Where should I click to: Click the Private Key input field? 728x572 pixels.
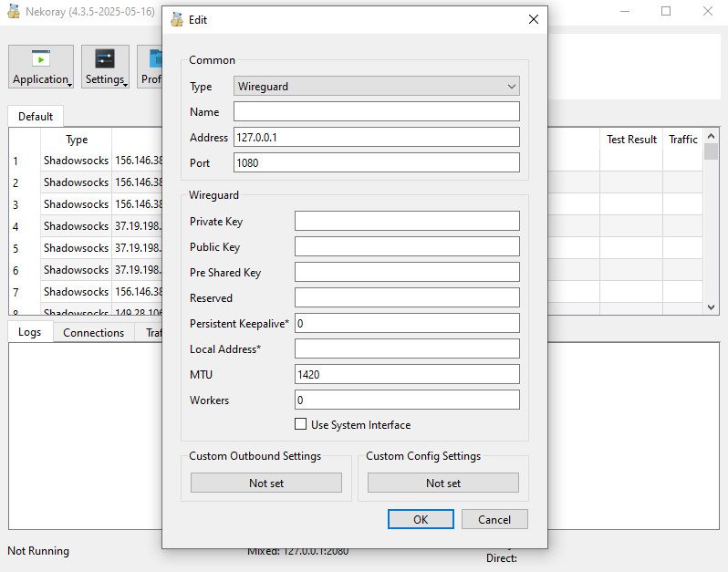pos(407,221)
